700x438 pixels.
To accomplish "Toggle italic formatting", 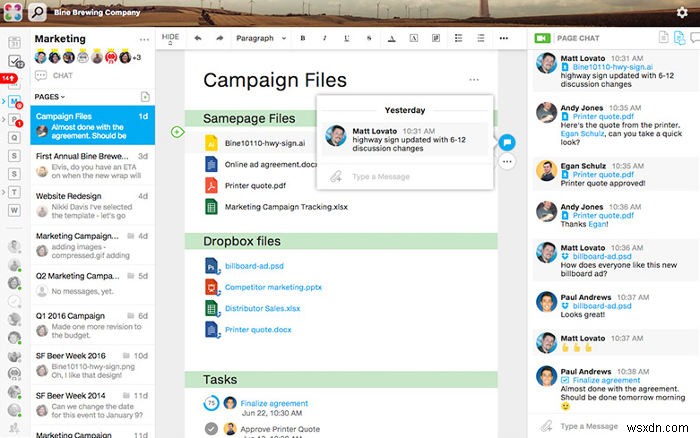I will [x=325, y=38].
